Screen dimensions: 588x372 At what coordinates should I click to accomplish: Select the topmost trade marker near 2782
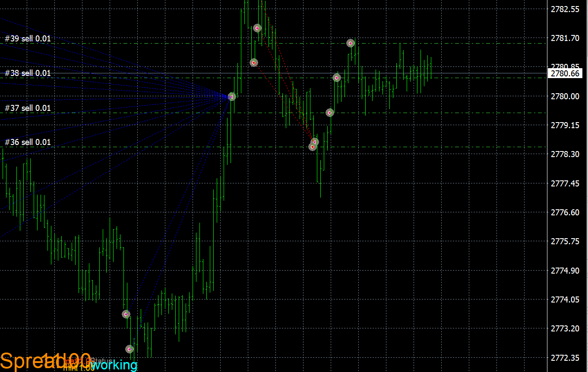pyautogui.click(x=257, y=28)
